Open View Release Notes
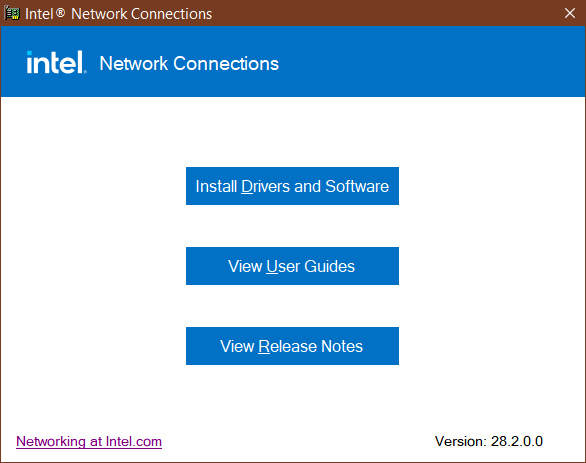 click(292, 346)
